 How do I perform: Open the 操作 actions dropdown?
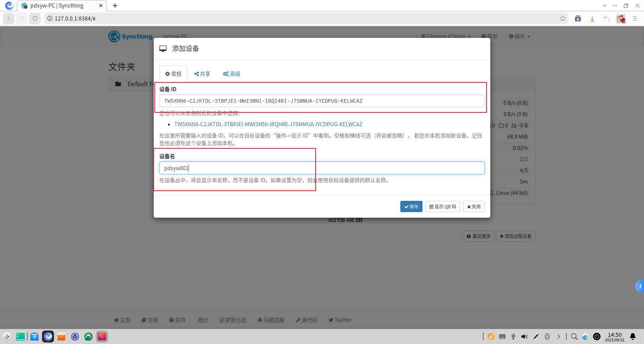click(x=519, y=36)
